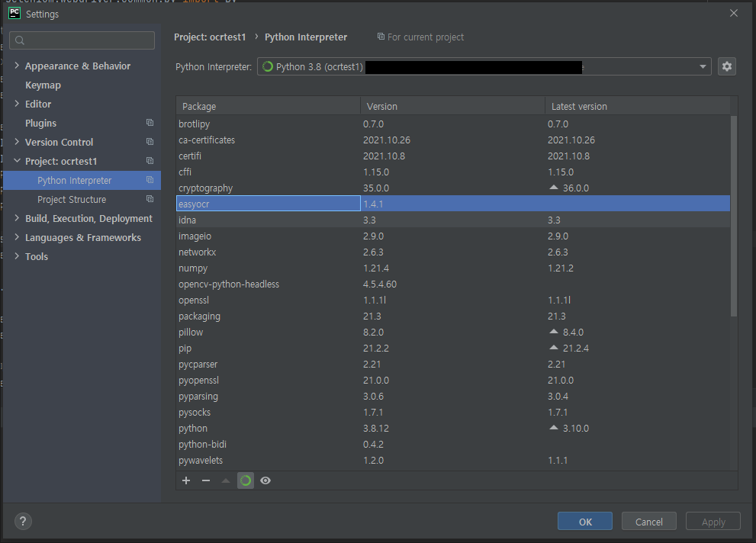This screenshot has width=756, height=543.
Task: Expand the Version Control section
Action: (x=17, y=141)
